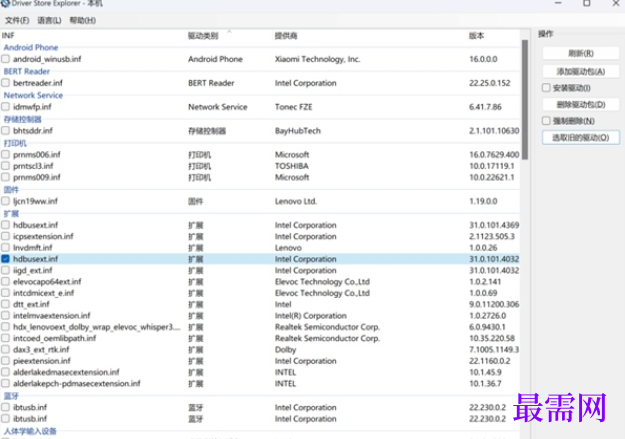Select the hdx_lenovoext_dolby_wrap_elevoc_whisper3 row name
Viewport: 625px width, 439px height.
click(96, 327)
